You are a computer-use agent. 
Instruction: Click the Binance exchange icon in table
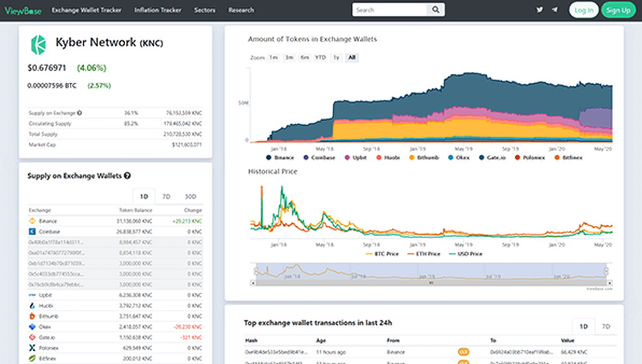[x=32, y=221]
